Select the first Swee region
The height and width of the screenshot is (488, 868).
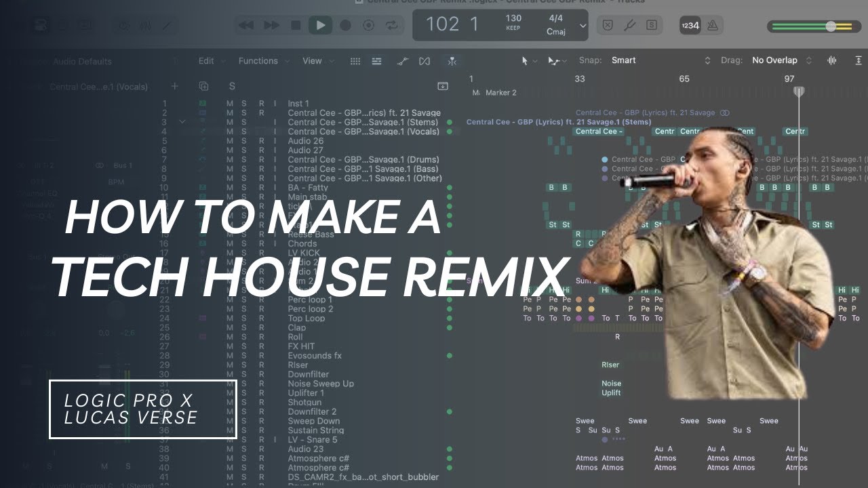[x=585, y=421]
